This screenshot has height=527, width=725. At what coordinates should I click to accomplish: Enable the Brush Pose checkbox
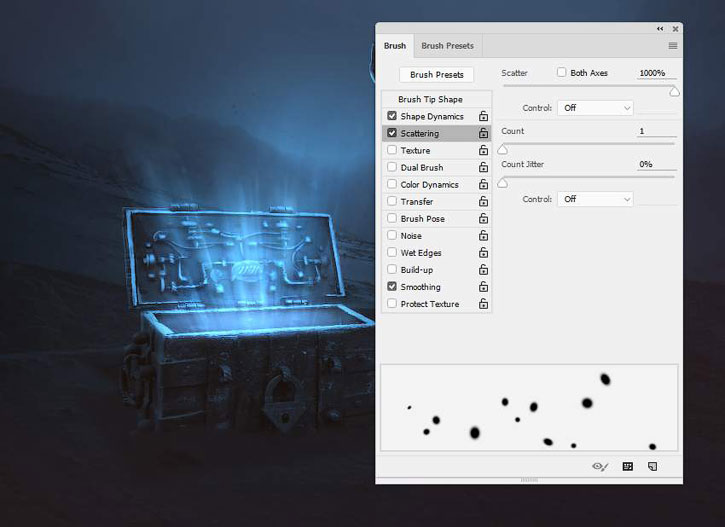tap(392, 218)
